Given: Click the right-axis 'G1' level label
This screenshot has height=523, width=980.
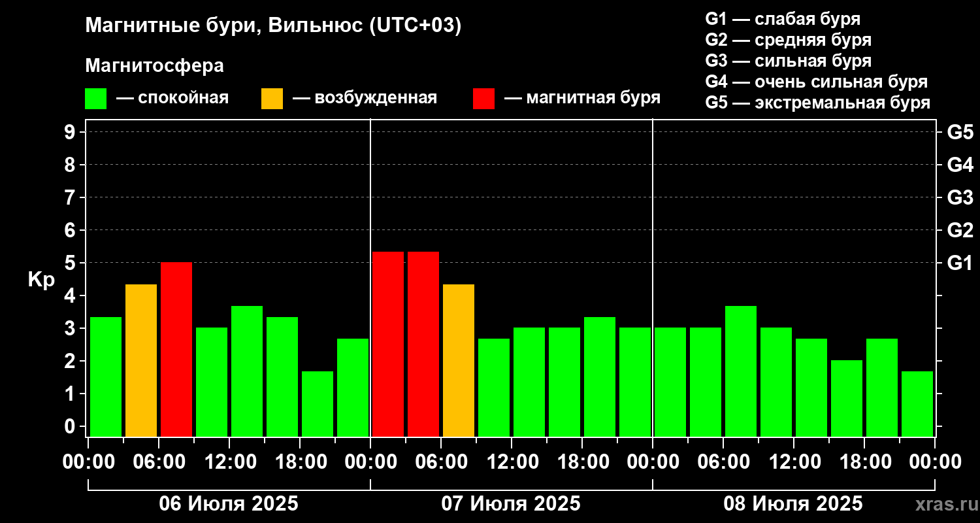Looking at the screenshot, I should click(960, 263).
